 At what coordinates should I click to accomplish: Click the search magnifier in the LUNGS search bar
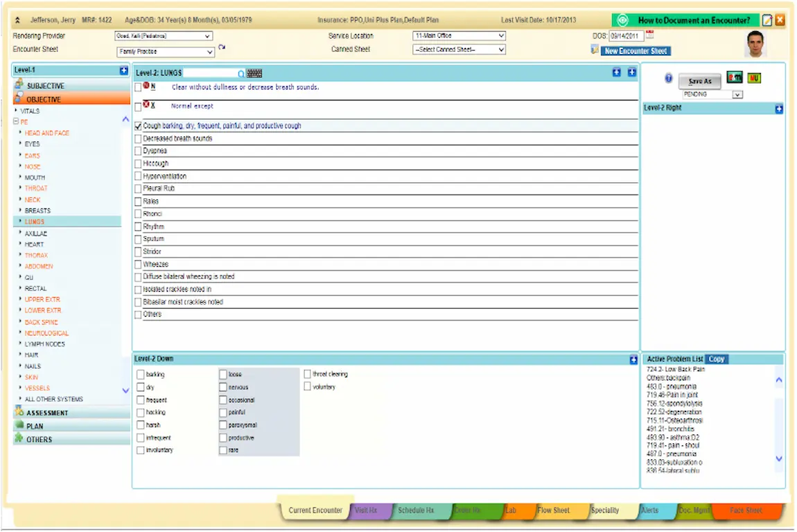tap(240, 73)
